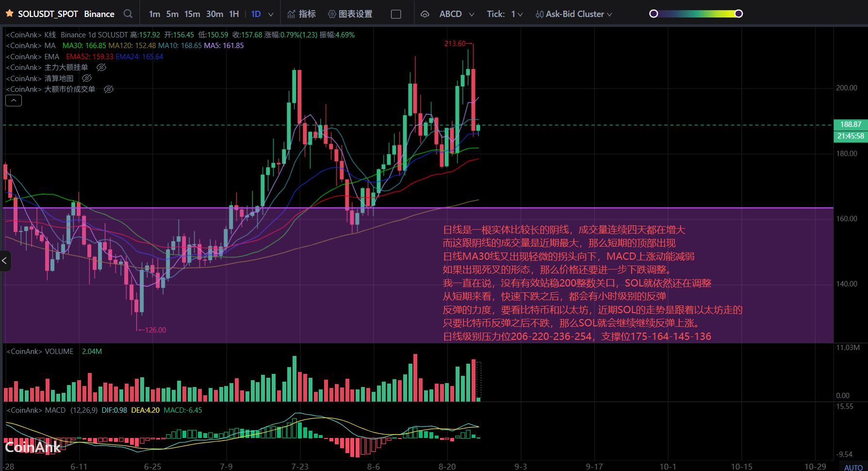Screen dimensions: 868x471
Task: Toggle visibility of 主力大额挂单 indicator
Action: pos(101,67)
